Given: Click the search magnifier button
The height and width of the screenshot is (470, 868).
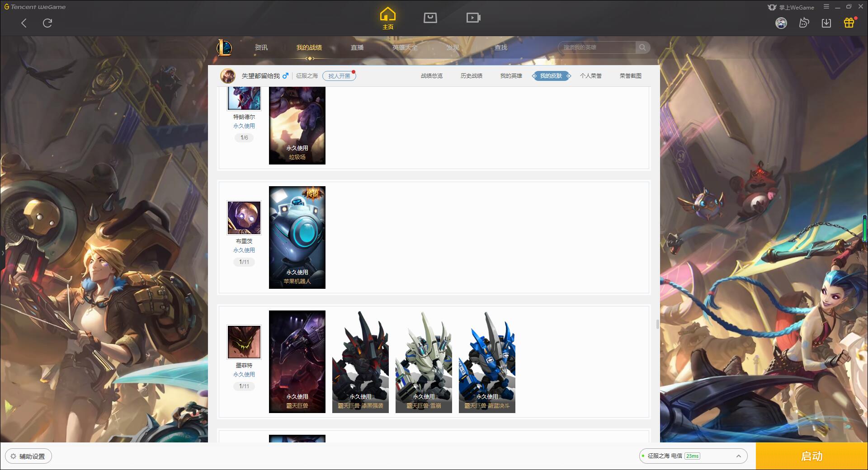Looking at the screenshot, I should click(642, 47).
